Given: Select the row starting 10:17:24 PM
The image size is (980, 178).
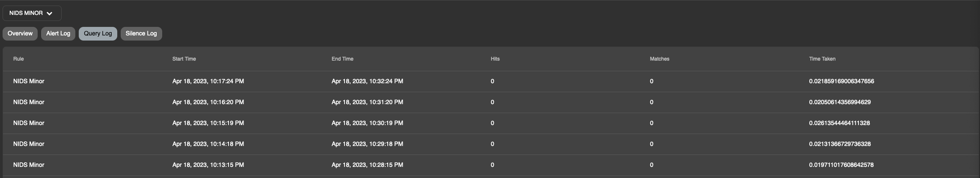Looking at the screenshot, I should pos(491,82).
